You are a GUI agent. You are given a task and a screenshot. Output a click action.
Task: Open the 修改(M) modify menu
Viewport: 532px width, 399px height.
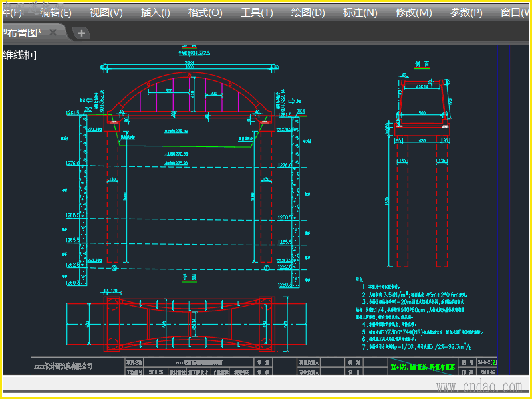click(414, 13)
